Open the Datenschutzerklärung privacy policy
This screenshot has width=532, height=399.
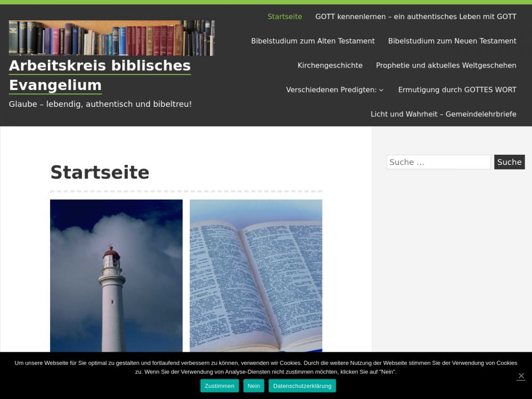pos(302,386)
